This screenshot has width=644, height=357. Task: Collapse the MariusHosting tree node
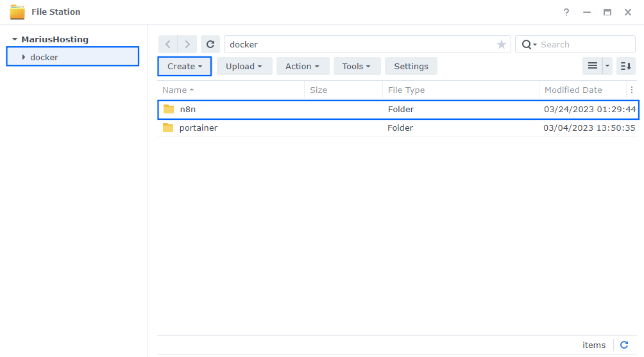[14, 39]
